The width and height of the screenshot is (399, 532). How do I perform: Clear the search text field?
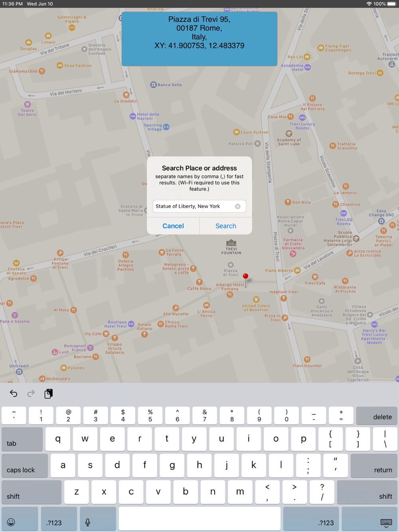click(x=238, y=206)
